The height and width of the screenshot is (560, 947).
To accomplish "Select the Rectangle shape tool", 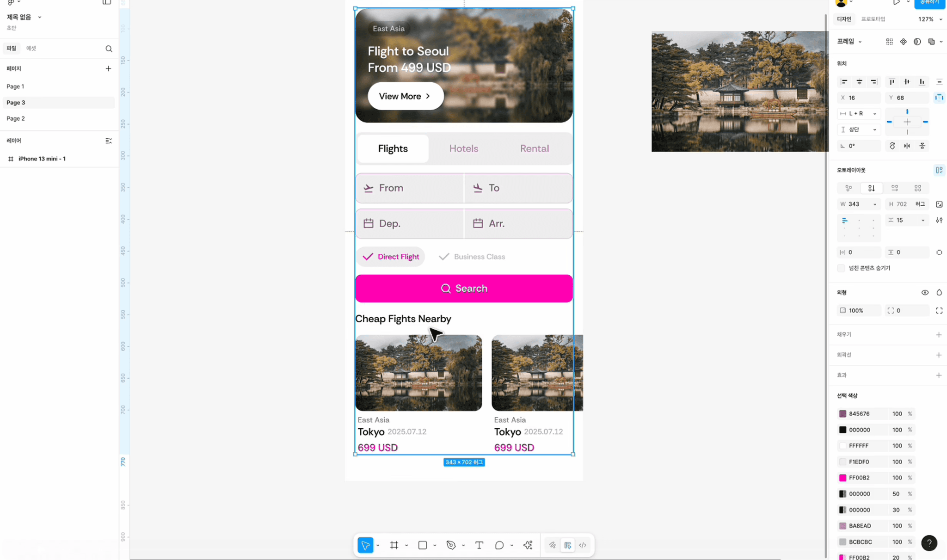I will (422, 545).
